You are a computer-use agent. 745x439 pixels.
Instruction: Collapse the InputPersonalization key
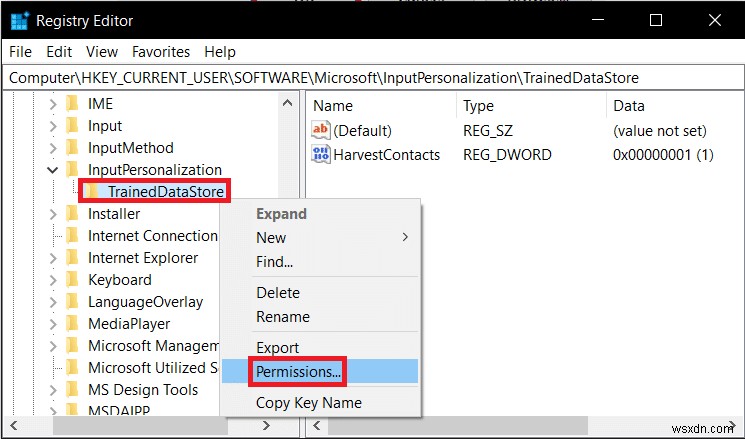click(53, 170)
